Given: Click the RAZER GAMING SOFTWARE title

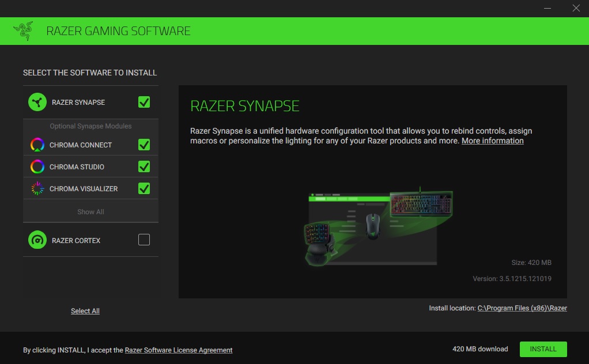Looking at the screenshot, I should pyautogui.click(x=118, y=31).
